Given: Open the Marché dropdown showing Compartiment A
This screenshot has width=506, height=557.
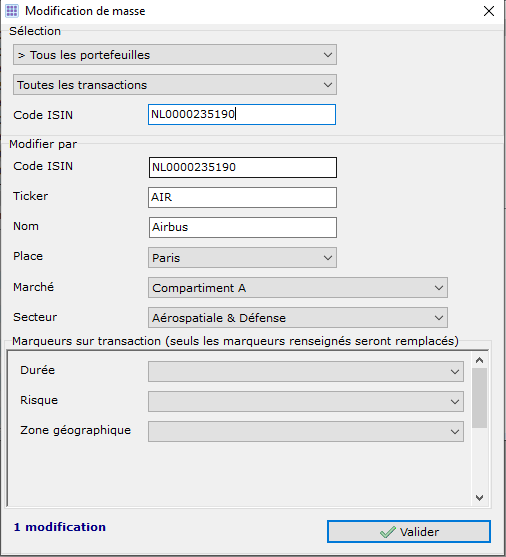Looking at the screenshot, I should click(298, 288).
